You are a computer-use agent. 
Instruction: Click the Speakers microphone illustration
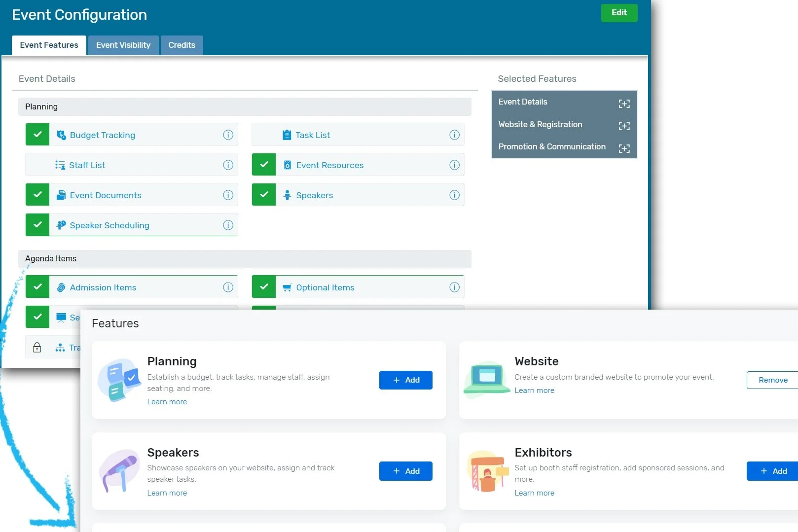point(120,470)
